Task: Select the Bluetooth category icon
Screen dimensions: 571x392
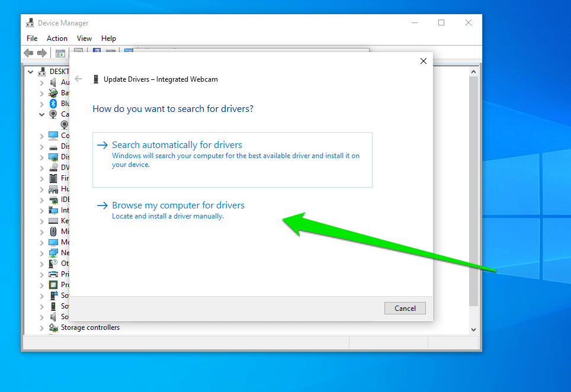Action: 53,104
